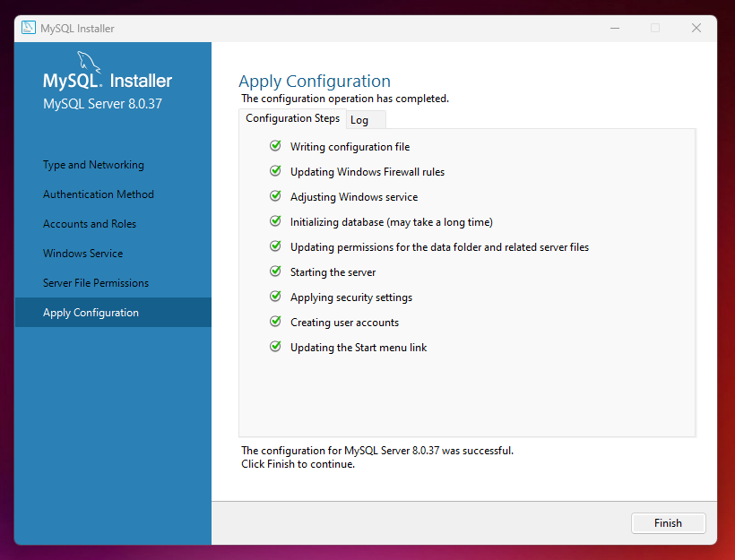Image resolution: width=735 pixels, height=560 pixels.
Task: Go to Authentication Method sidebar step
Action: pos(99,194)
